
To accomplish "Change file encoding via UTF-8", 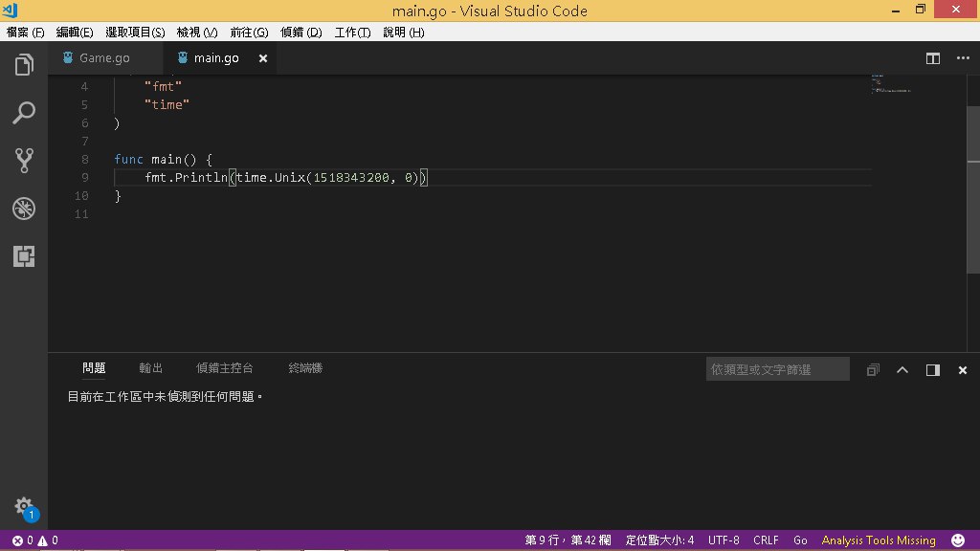I will pyautogui.click(x=724, y=540).
